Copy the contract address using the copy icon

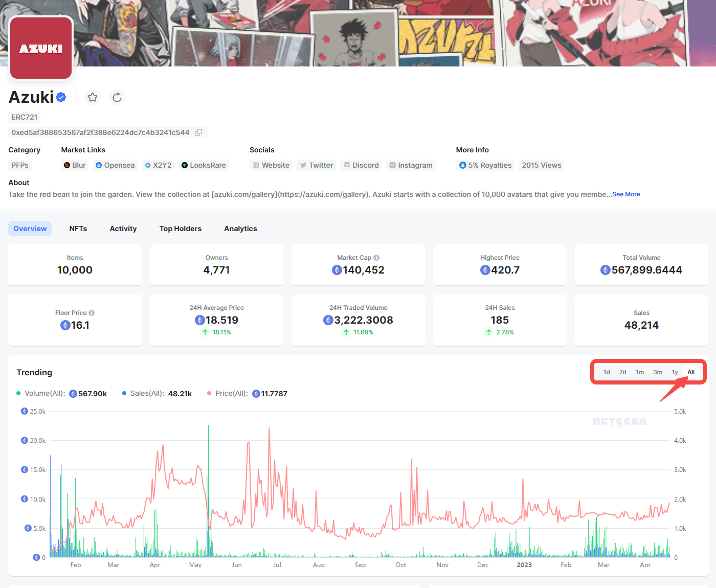[x=199, y=132]
